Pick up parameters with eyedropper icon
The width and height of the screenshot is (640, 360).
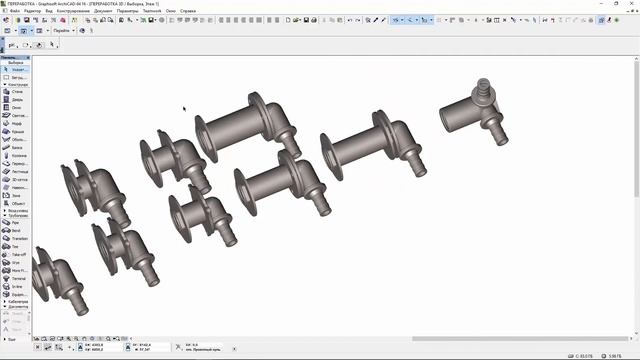(x=376, y=20)
